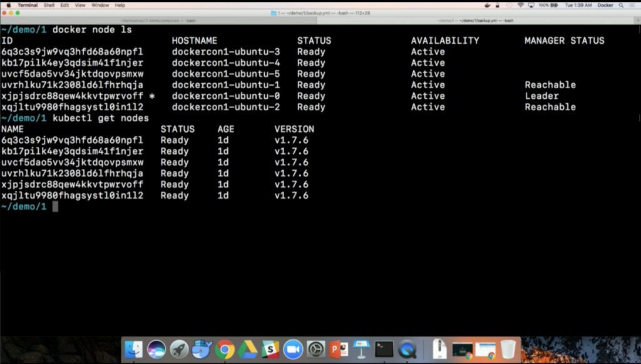
Task: Click the AVAILABILITY column header
Action: click(445, 41)
